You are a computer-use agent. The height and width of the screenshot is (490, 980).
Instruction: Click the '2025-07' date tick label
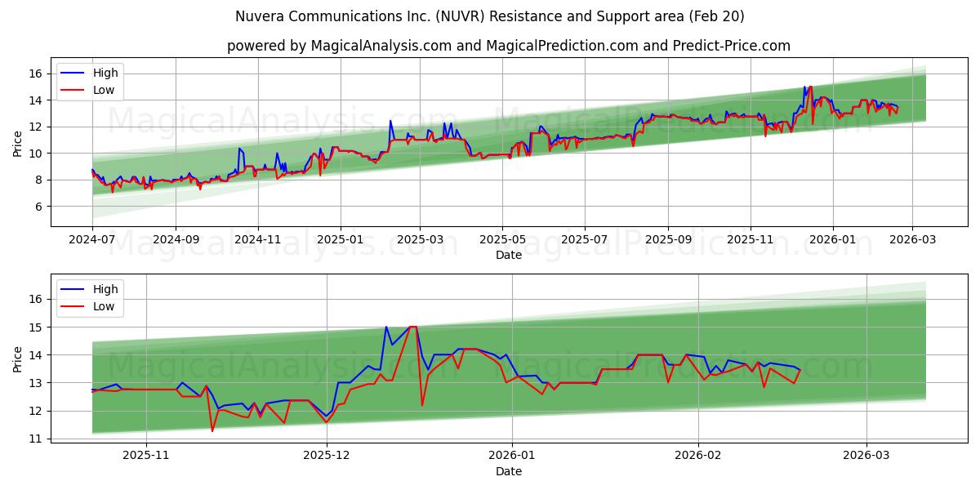pyautogui.click(x=585, y=239)
